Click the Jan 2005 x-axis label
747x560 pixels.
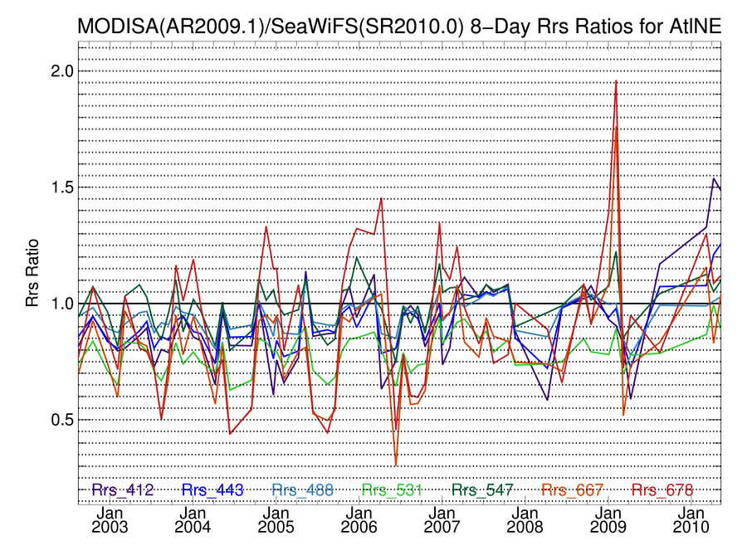[x=276, y=520]
